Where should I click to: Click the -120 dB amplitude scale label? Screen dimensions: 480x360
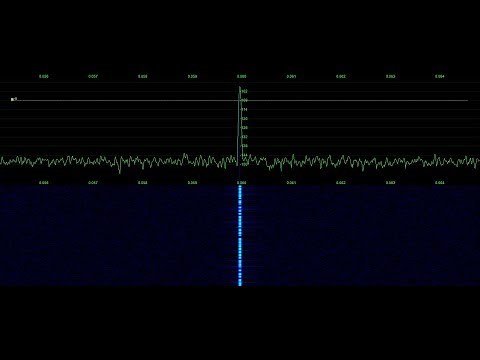click(x=244, y=119)
